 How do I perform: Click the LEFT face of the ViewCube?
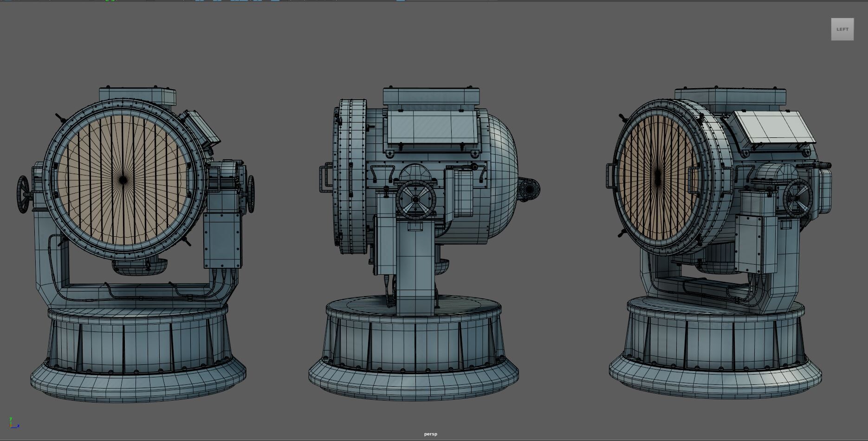[x=842, y=29]
